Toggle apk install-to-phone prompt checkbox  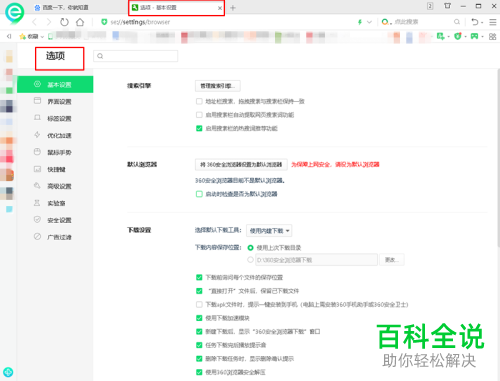[x=199, y=304]
